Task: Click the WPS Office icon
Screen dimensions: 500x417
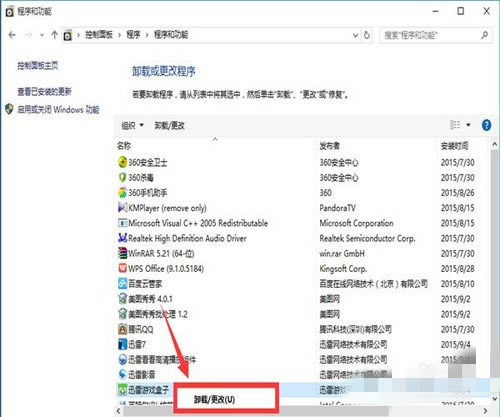Action: [x=123, y=268]
